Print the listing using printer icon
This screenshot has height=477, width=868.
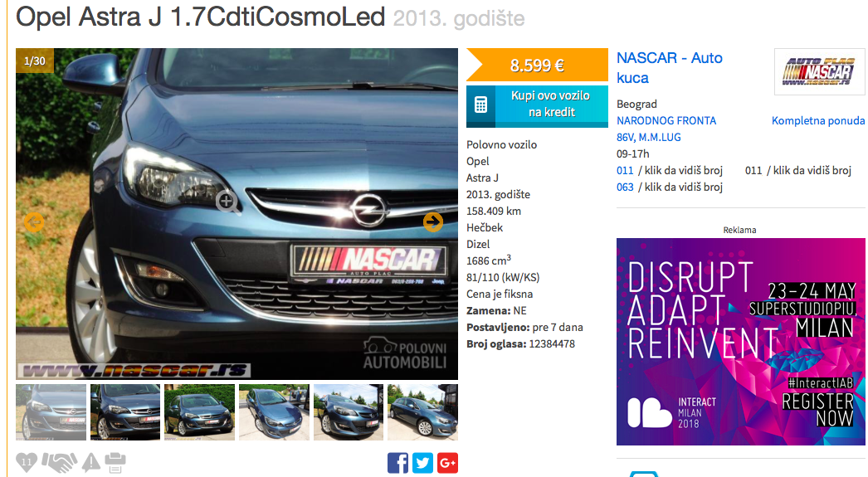[x=115, y=463]
